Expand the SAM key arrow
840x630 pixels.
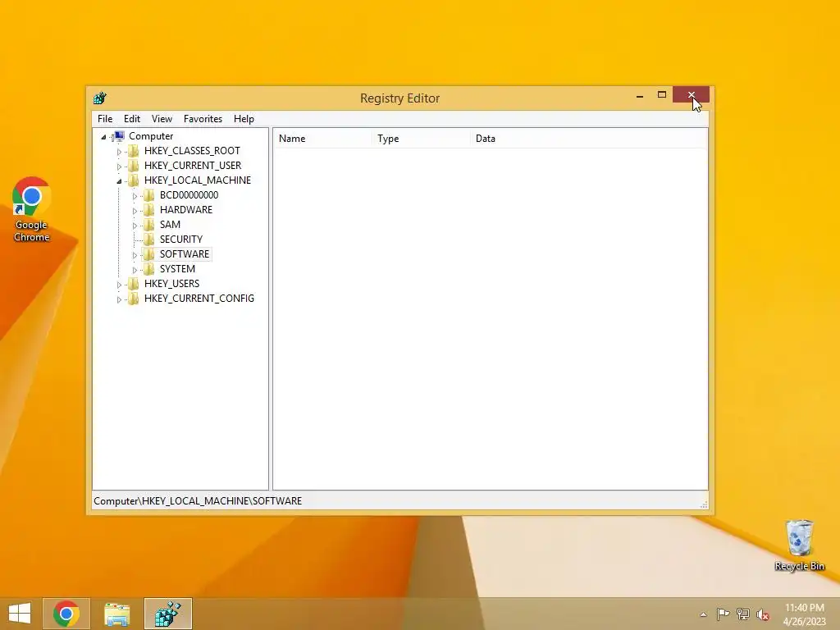point(135,226)
